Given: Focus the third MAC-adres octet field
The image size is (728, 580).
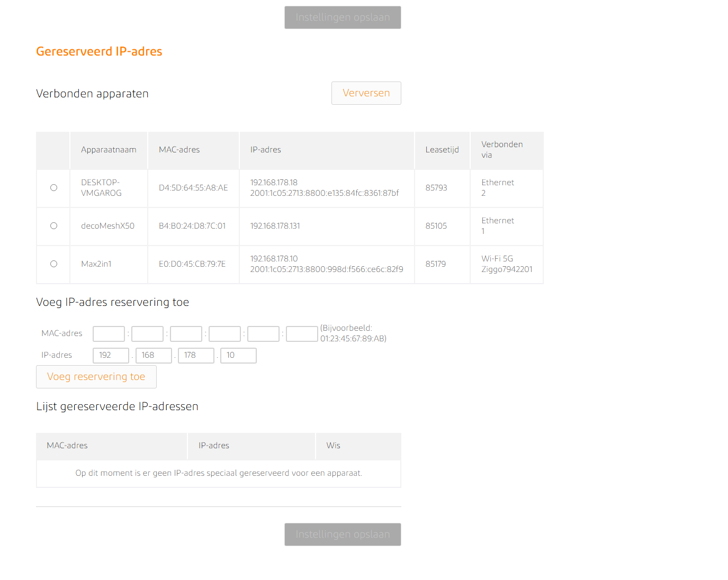Looking at the screenshot, I should pos(186,334).
